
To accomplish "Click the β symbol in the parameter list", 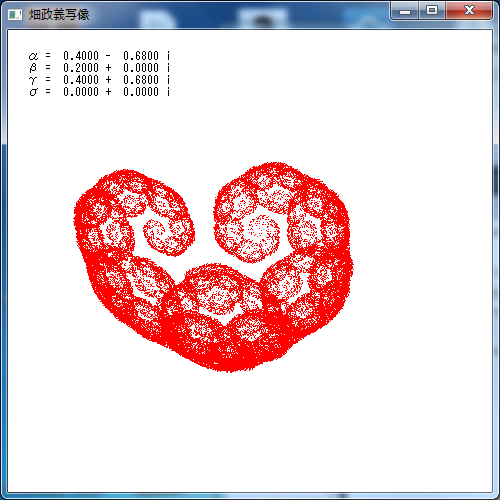I will (33, 68).
